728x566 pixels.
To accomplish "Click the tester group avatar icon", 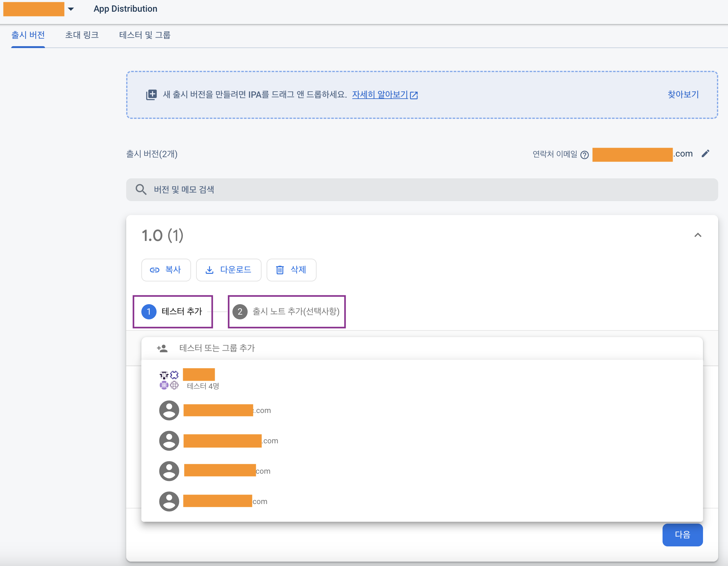I will click(169, 380).
